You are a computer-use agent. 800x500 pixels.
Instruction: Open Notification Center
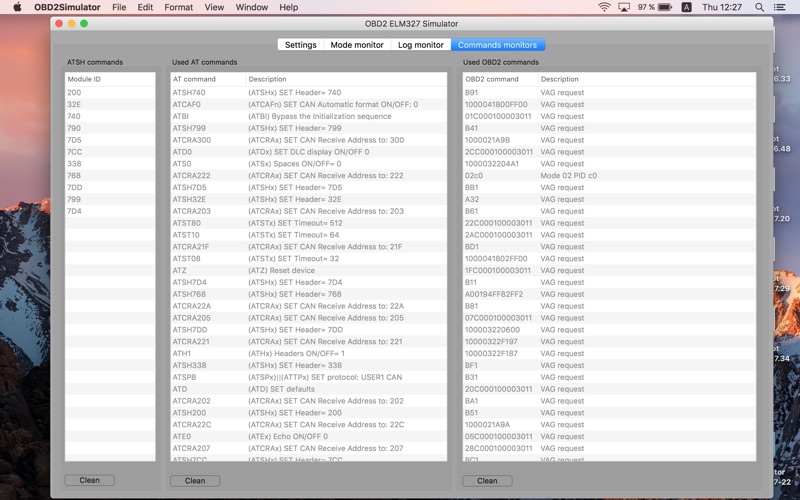click(780, 7)
